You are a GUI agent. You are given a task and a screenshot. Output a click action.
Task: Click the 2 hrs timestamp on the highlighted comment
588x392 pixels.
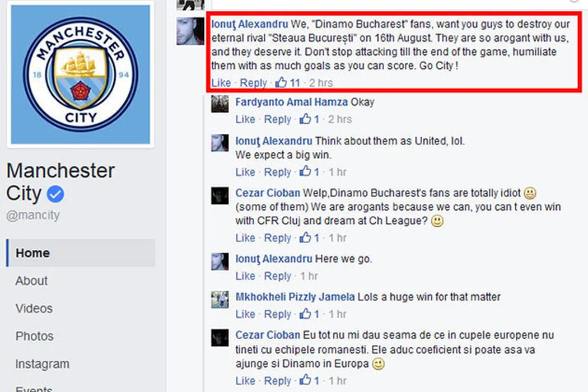(x=321, y=82)
